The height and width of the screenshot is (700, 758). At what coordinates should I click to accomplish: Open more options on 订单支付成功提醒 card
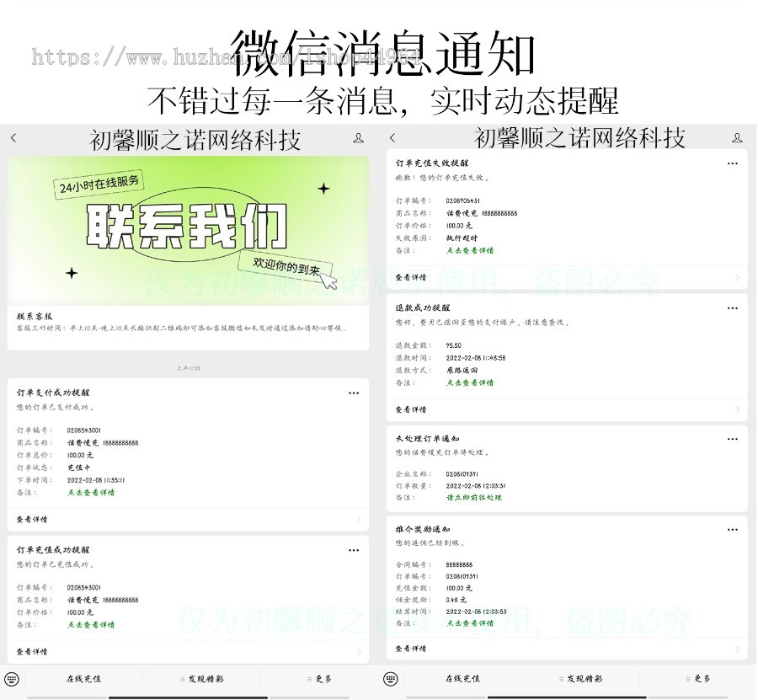pyautogui.click(x=354, y=393)
